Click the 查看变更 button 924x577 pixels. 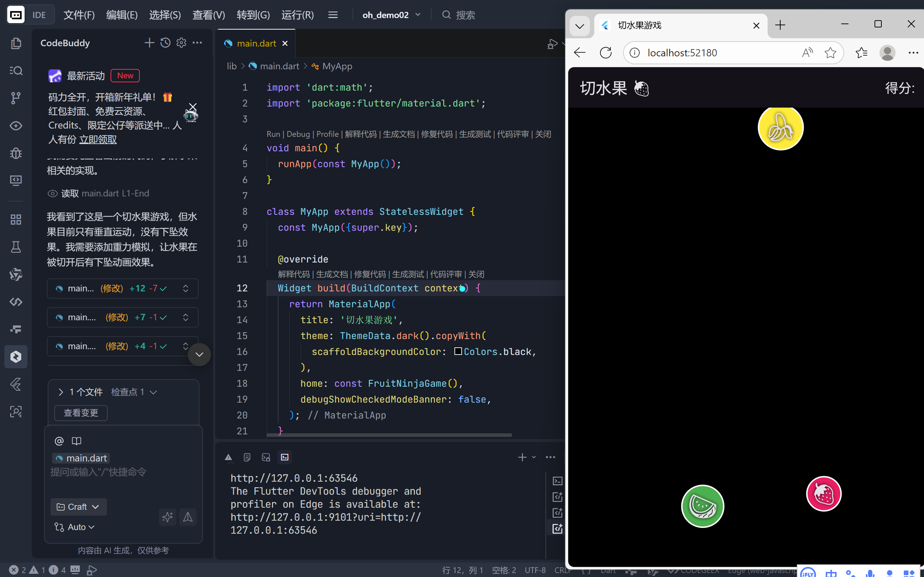81,413
